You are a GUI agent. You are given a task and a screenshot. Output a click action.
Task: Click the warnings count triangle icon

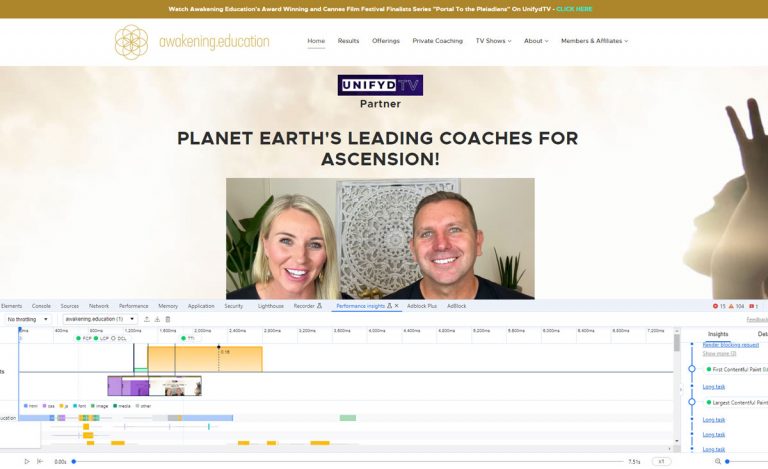pyautogui.click(x=731, y=306)
